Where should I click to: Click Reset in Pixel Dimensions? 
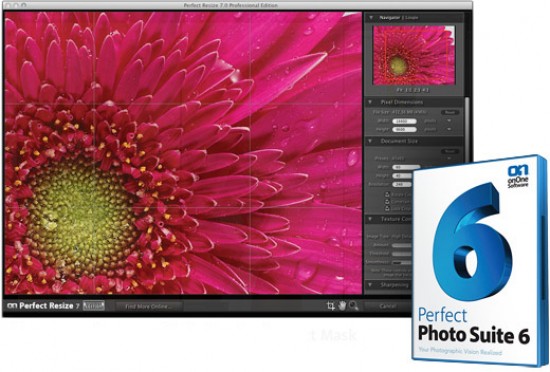coord(450,112)
